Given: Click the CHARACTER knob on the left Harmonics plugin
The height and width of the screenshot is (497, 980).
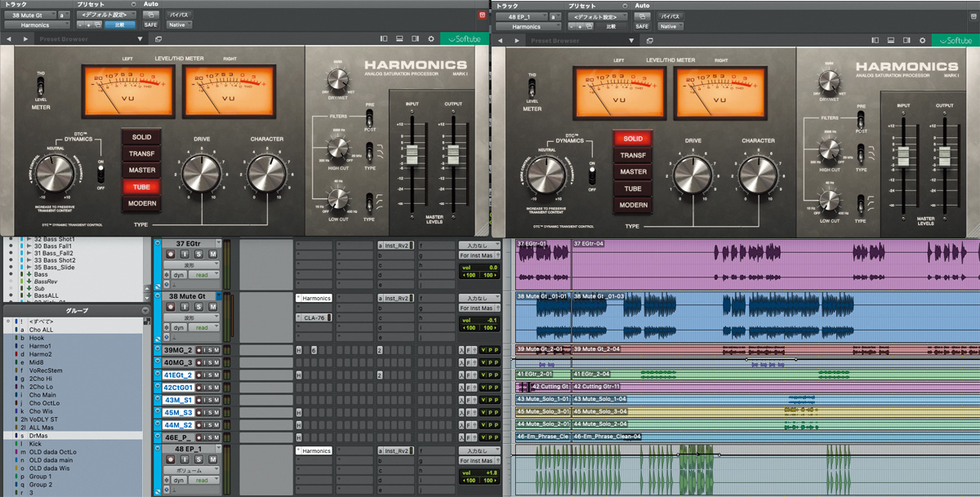Looking at the screenshot, I should point(267,172).
